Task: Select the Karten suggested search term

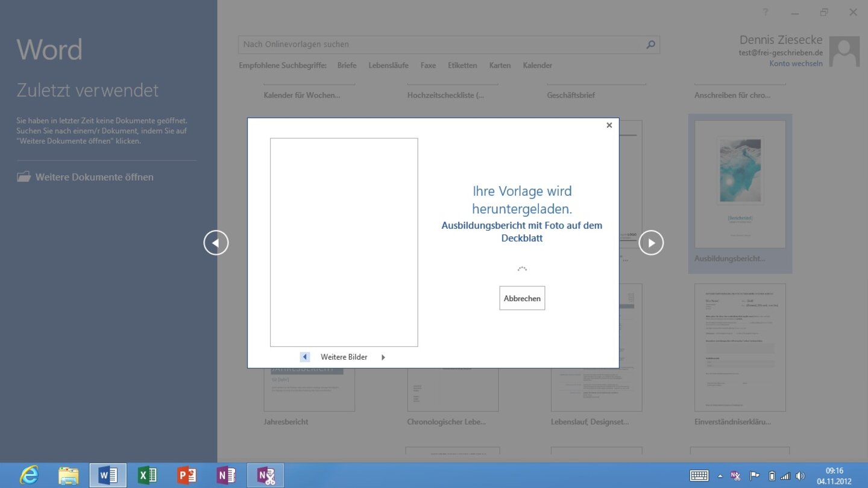Action: (500, 65)
